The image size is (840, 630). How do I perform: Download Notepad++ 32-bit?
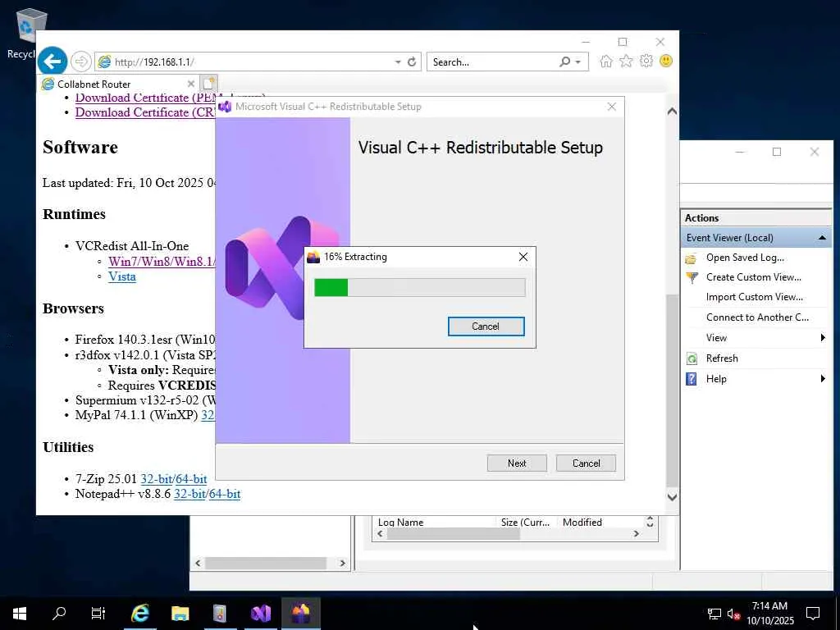click(x=189, y=493)
